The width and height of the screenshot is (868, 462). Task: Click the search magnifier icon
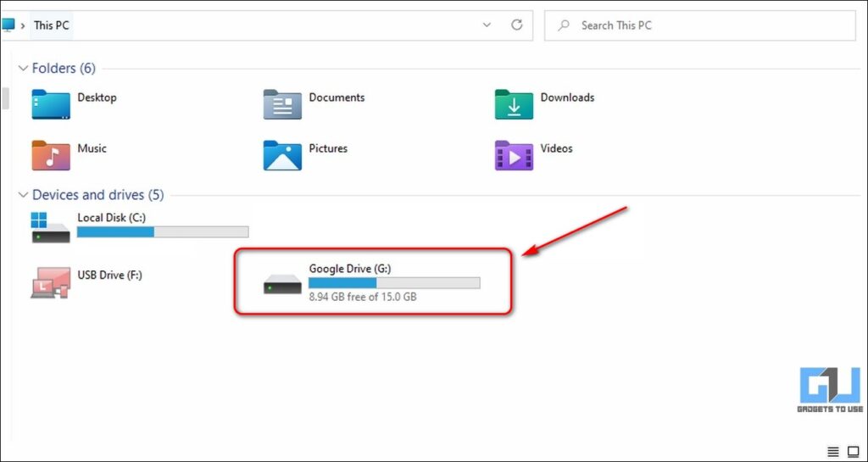click(564, 25)
